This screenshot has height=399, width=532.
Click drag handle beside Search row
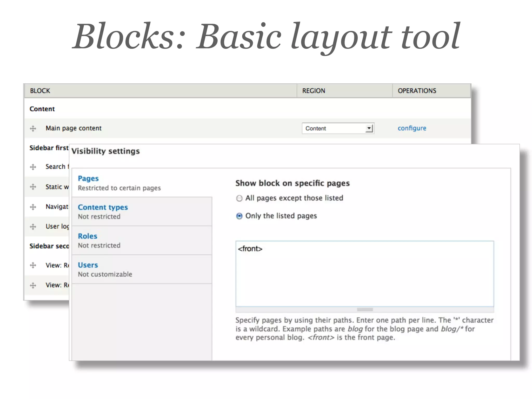click(33, 167)
